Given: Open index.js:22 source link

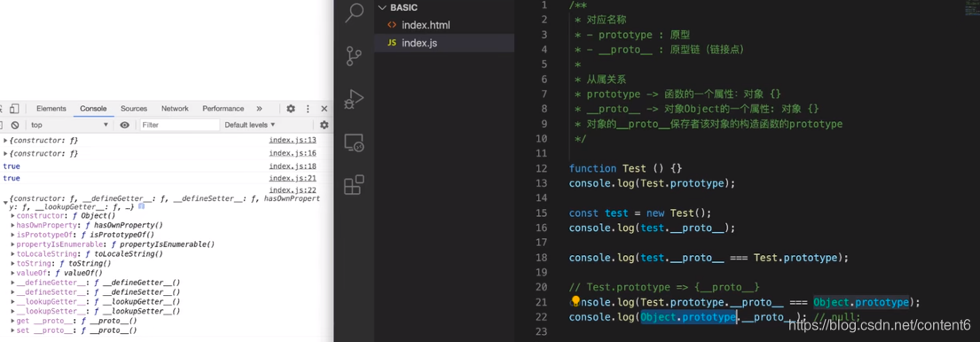Looking at the screenshot, I should (x=293, y=190).
